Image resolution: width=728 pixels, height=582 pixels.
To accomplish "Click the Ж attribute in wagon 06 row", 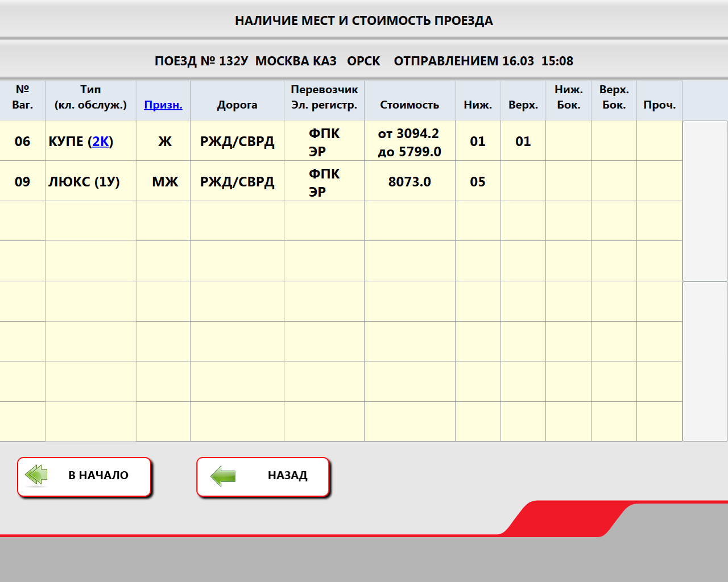I will pyautogui.click(x=165, y=142).
